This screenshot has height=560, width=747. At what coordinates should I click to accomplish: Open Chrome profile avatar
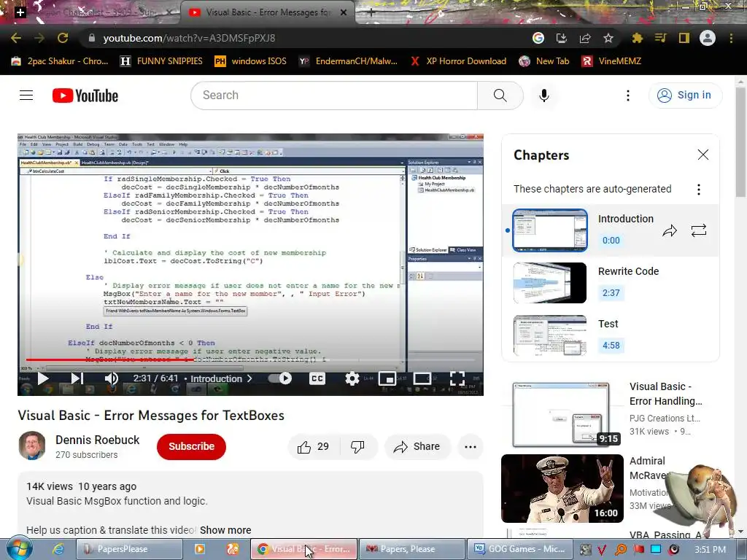coord(708,38)
